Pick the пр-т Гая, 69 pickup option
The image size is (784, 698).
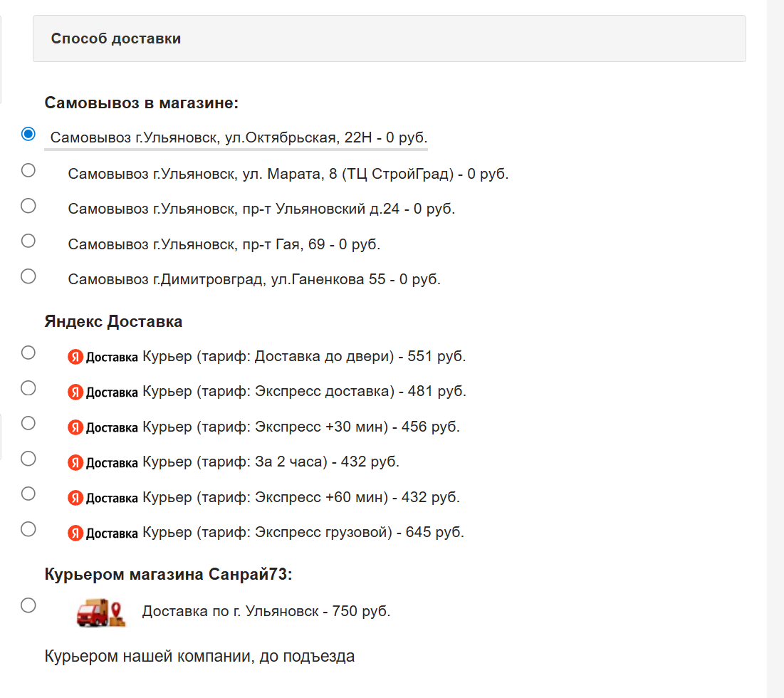point(28,241)
